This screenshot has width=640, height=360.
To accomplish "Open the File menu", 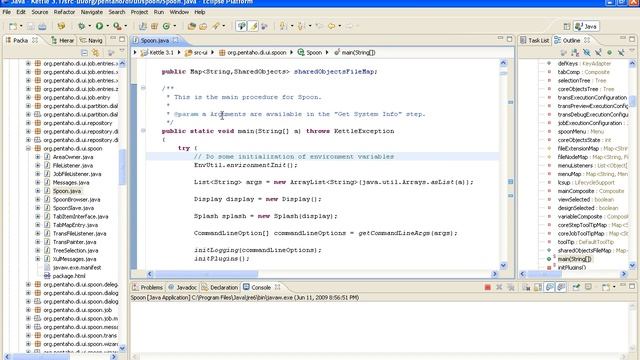I will 7,12.
